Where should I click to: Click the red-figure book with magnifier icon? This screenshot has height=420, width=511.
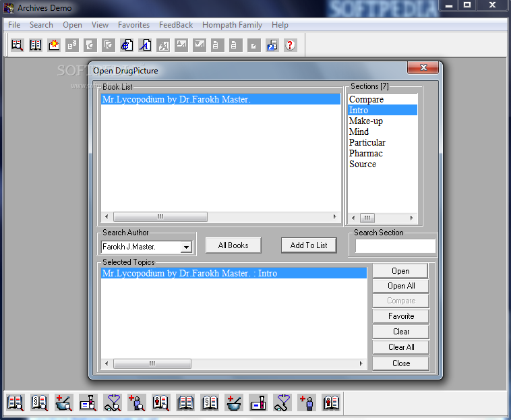coord(161,402)
